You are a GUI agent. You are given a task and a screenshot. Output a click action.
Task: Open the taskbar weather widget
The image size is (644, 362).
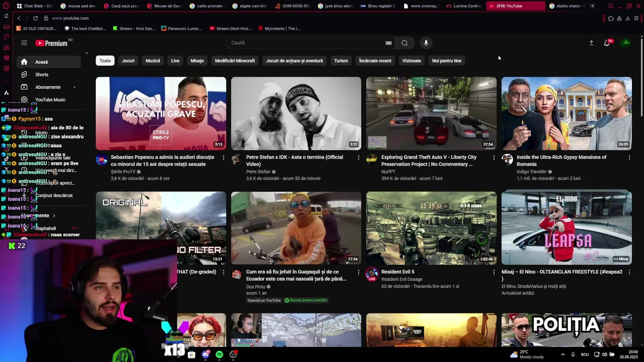pyautogui.click(x=527, y=354)
